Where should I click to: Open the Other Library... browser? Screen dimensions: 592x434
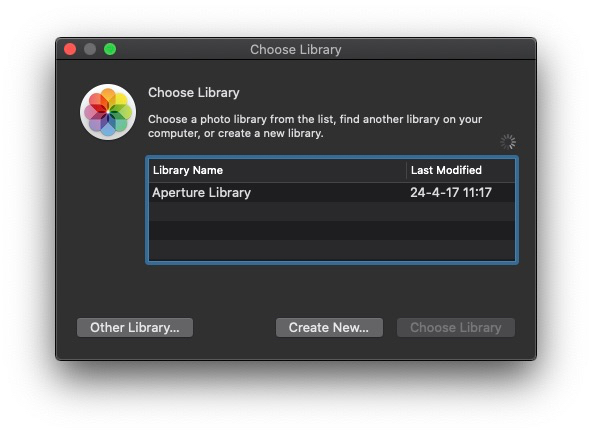(x=135, y=327)
